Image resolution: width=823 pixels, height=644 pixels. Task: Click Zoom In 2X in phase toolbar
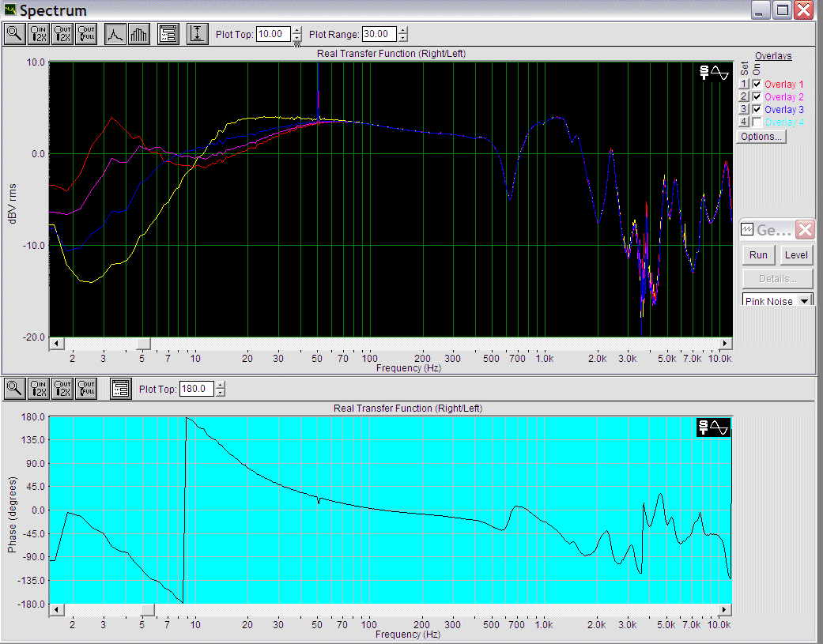click(x=39, y=389)
